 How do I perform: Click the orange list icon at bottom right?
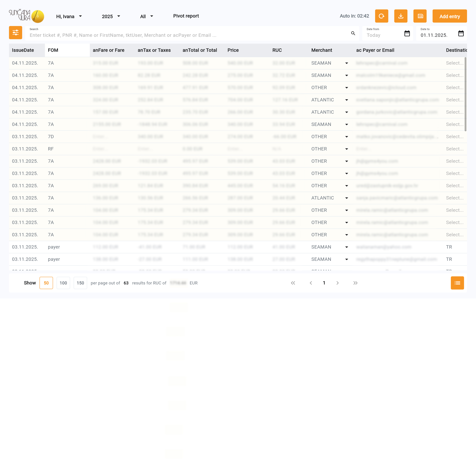(457, 283)
